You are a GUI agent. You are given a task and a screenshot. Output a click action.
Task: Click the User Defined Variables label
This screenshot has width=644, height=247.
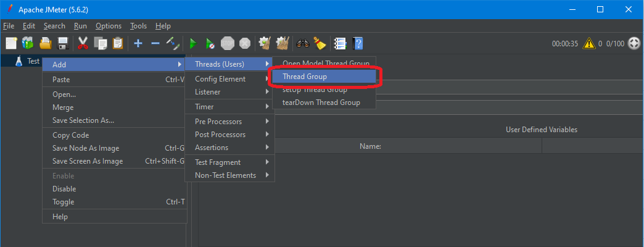click(x=542, y=130)
